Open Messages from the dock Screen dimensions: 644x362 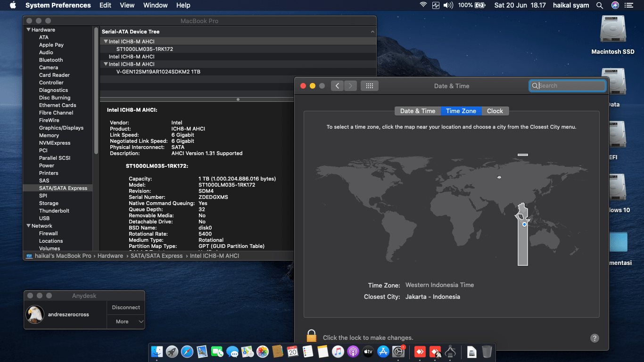pyautogui.click(x=232, y=352)
